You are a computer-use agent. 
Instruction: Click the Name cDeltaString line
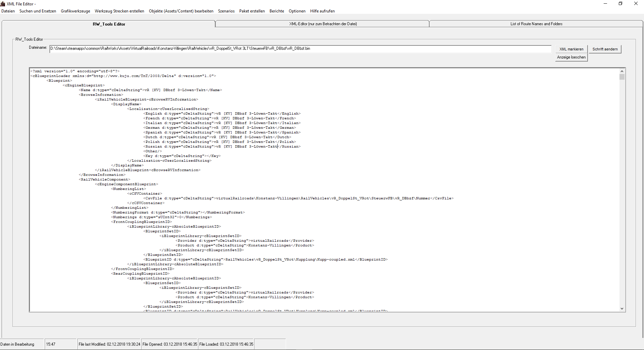151,90
